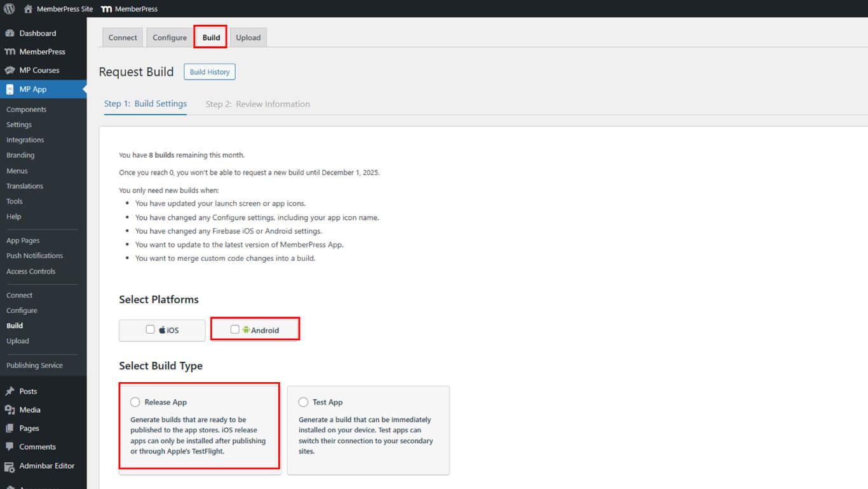Image resolution: width=868 pixels, height=489 pixels.
Task: Click the Build History button
Action: point(210,72)
